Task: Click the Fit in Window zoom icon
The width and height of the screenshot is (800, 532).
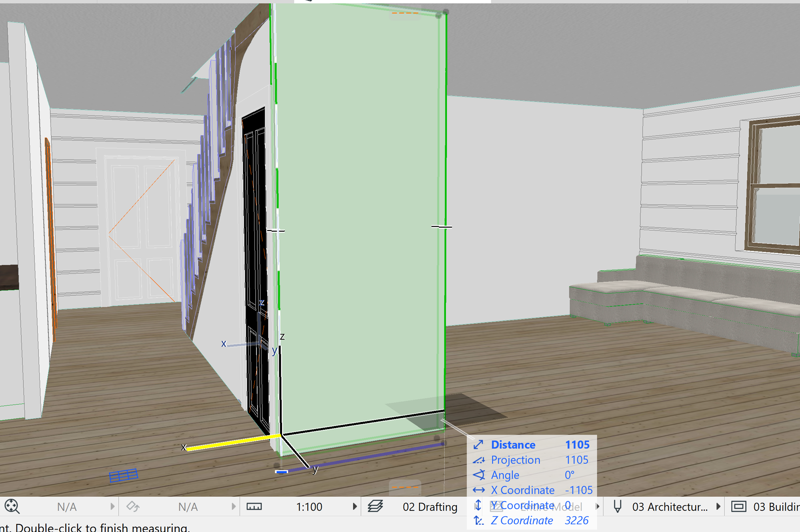Action: [x=12, y=506]
